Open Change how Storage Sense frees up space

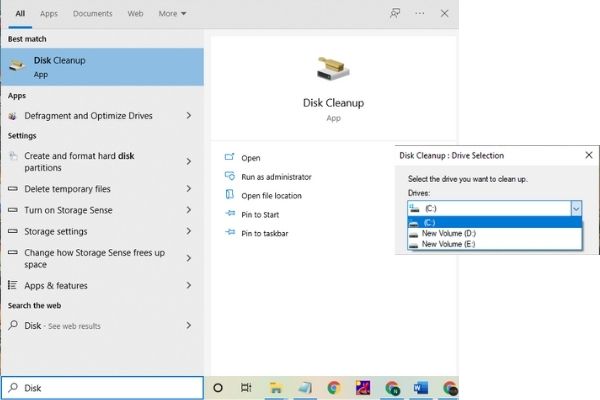click(95, 258)
